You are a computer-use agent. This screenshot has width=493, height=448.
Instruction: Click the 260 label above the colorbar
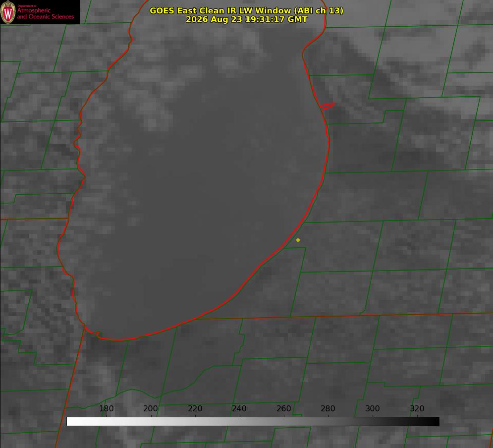tap(283, 408)
